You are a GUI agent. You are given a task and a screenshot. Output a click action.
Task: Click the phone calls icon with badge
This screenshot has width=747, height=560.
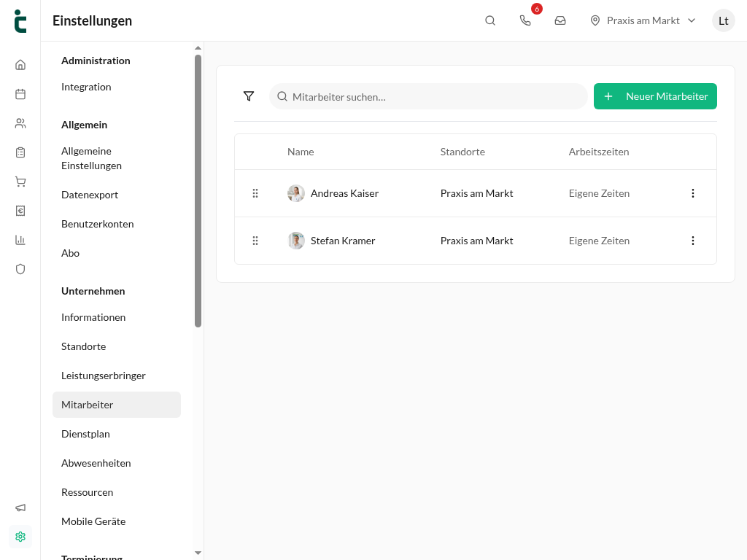click(x=525, y=20)
